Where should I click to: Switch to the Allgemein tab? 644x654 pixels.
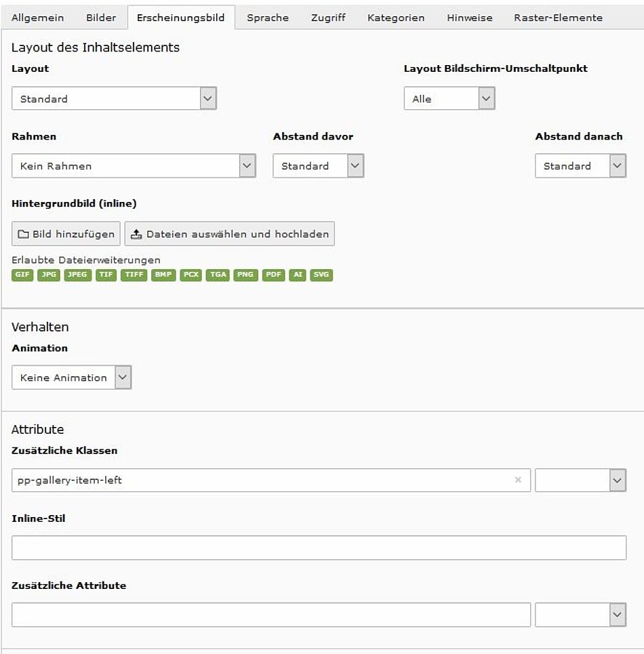click(x=38, y=18)
